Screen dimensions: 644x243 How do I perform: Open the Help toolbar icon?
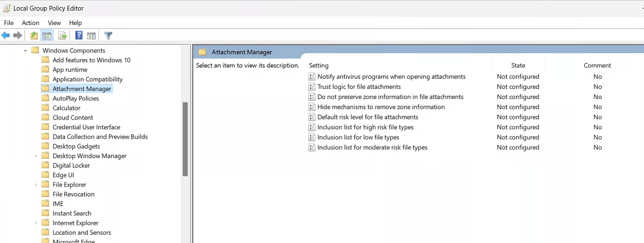pyautogui.click(x=79, y=36)
